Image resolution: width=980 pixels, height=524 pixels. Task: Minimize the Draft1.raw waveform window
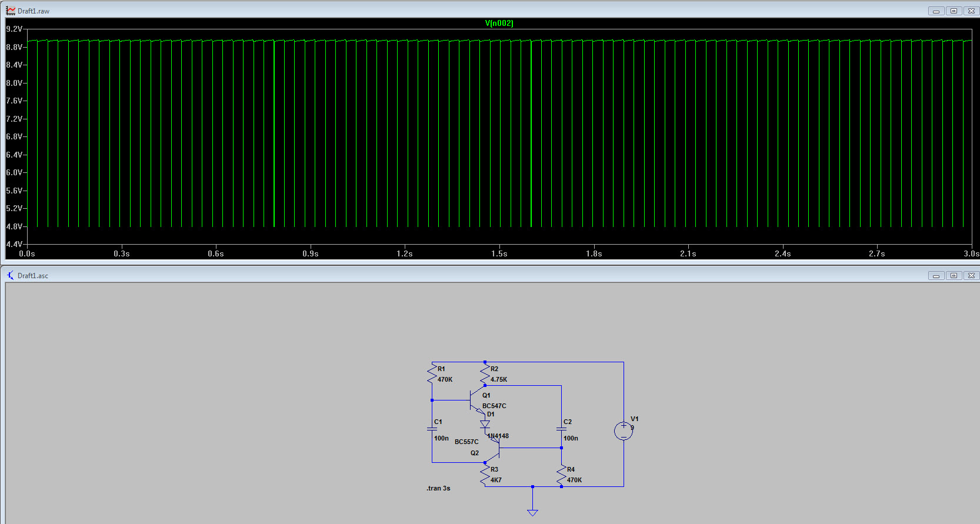click(x=936, y=11)
